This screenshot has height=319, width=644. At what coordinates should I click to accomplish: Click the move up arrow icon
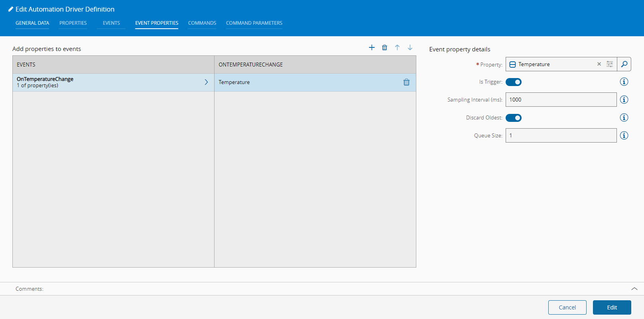pos(397,47)
